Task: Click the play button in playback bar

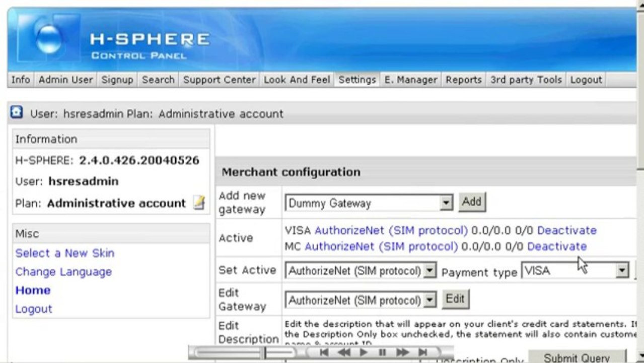Action: (x=363, y=352)
